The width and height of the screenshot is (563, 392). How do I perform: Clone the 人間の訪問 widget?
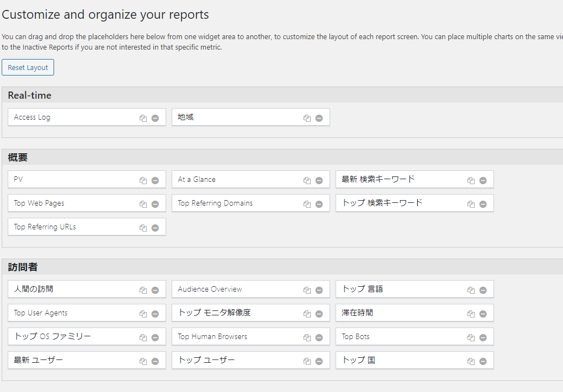143,290
